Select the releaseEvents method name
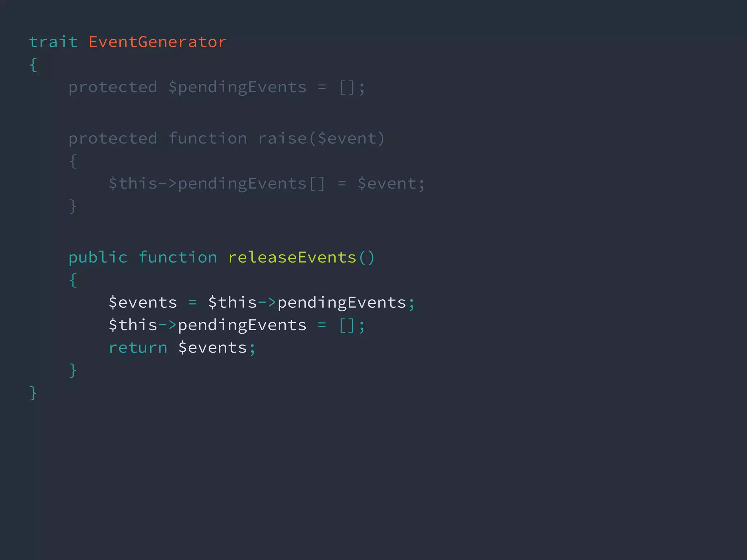747x560 pixels. click(x=292, y=257)
